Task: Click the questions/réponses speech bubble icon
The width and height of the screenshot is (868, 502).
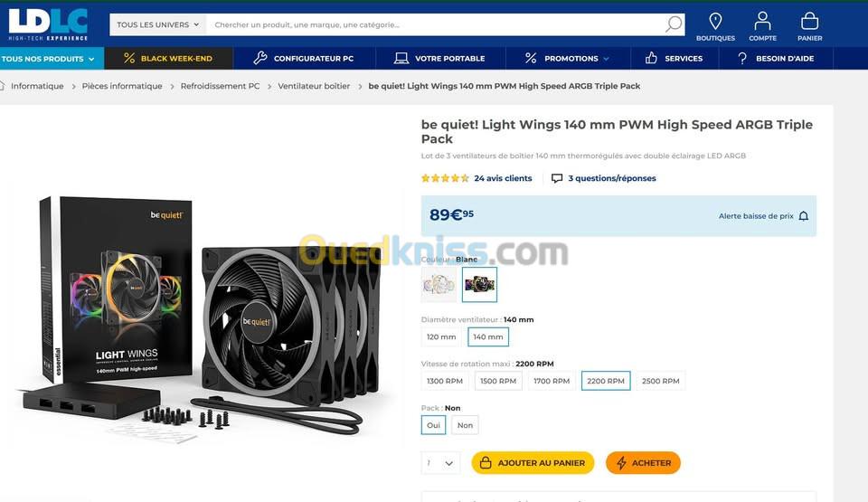Action: point(557,178)
